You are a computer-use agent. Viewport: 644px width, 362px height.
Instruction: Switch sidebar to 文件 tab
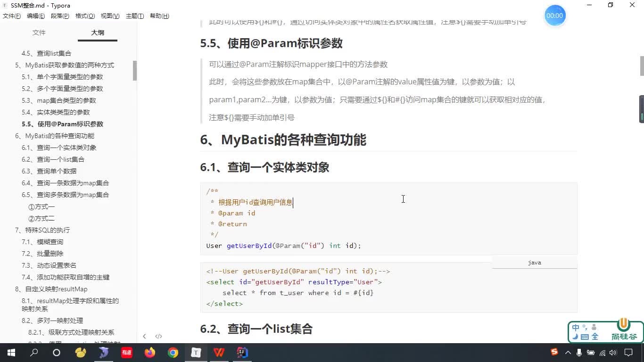39,33
